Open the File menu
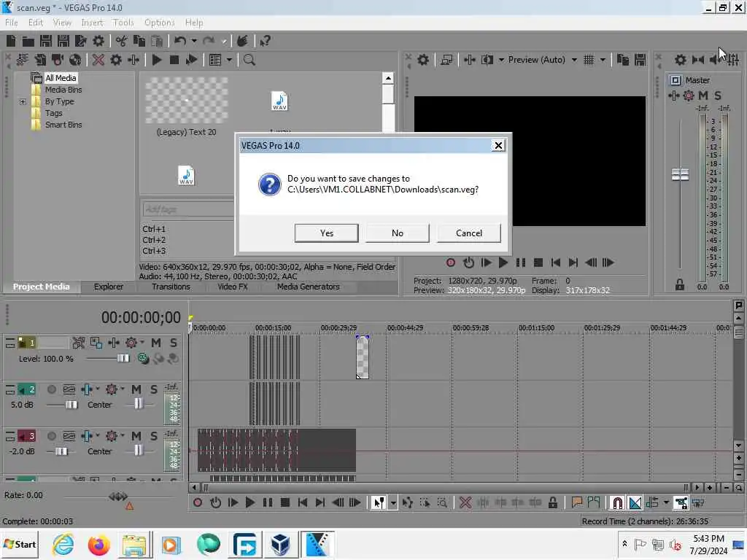Screen dimensions: 747x560 coord(12,23)
